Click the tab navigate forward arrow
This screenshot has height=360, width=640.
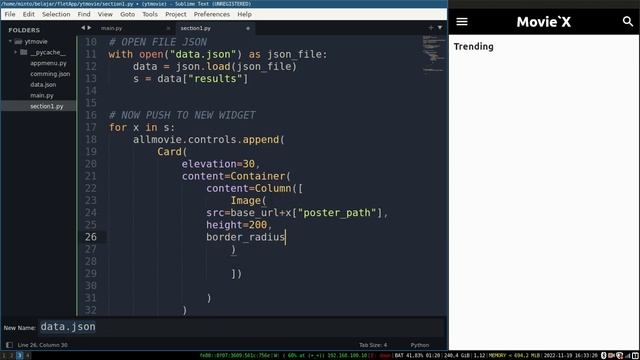[x=89, y=28]
